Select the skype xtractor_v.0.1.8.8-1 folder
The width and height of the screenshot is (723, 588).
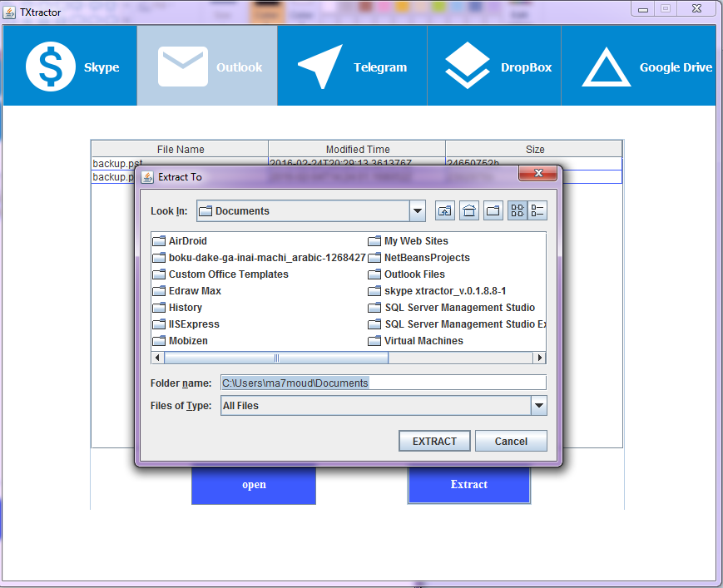click(x=437, y=291)
